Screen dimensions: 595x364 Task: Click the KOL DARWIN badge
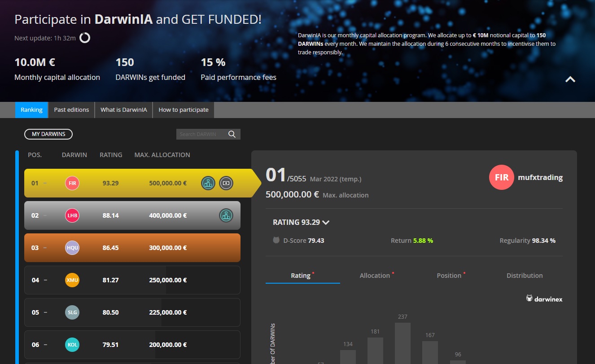click(x=72, y=345)
